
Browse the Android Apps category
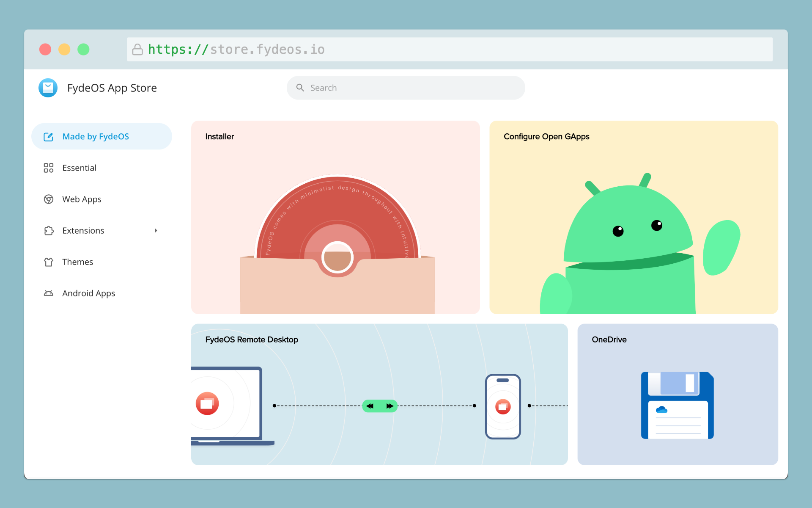tap(88, 293)
